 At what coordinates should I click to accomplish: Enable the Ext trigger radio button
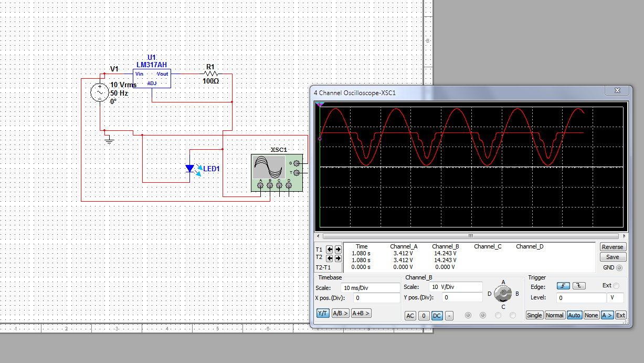[x=616, y=286]
